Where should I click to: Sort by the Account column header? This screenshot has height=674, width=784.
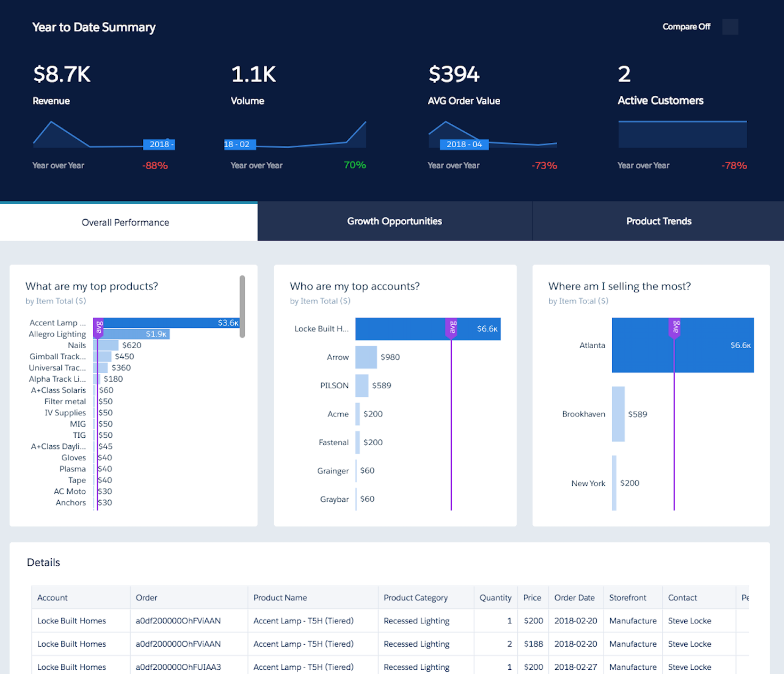coord(53,598)
